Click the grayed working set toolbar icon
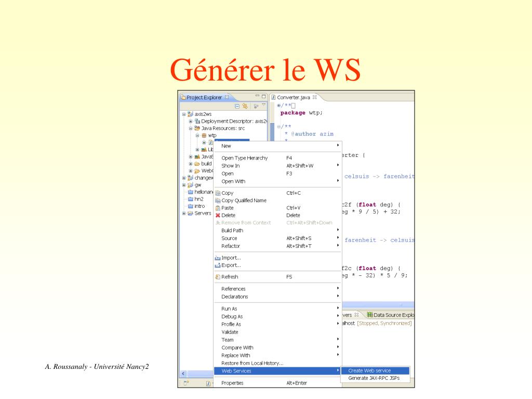This screenshot has height=399, width=532. pyautogui.click(x=256, y=106)
